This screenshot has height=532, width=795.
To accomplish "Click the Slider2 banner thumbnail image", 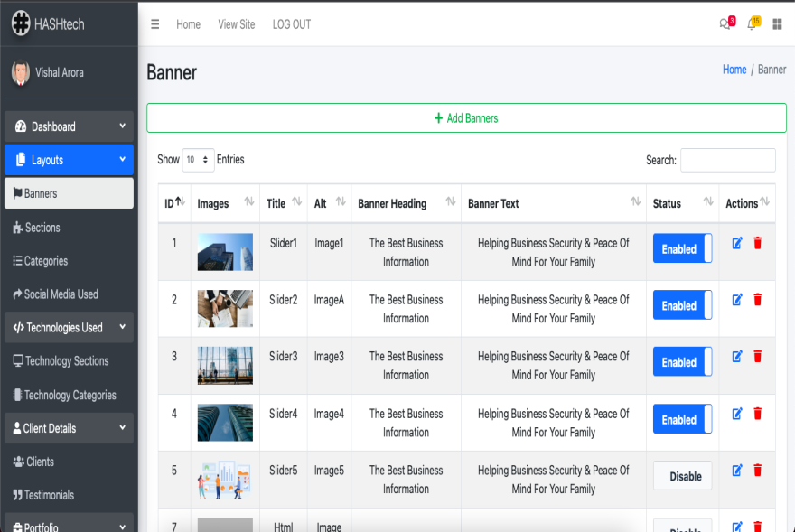I will click(x=225, y=309).
